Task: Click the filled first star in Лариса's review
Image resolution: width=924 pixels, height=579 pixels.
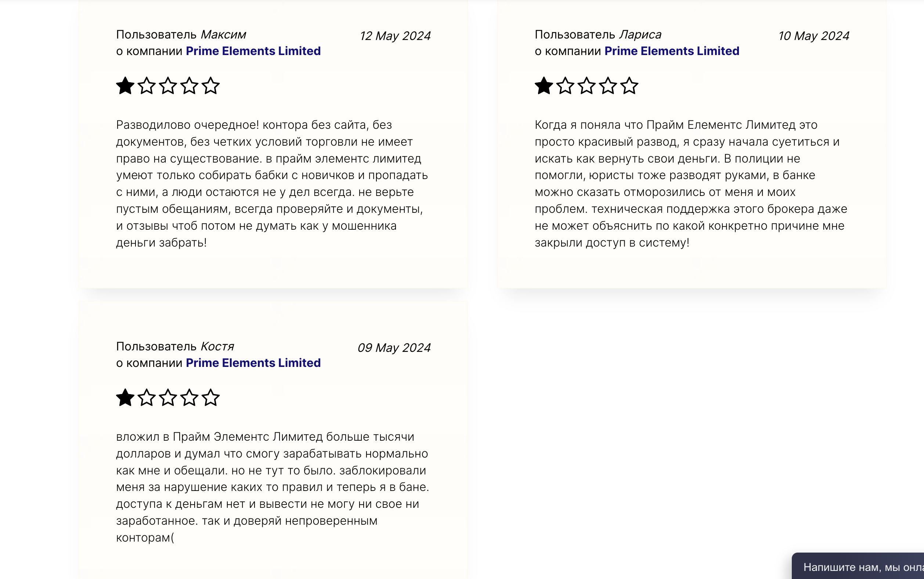Action: point(544,85)
